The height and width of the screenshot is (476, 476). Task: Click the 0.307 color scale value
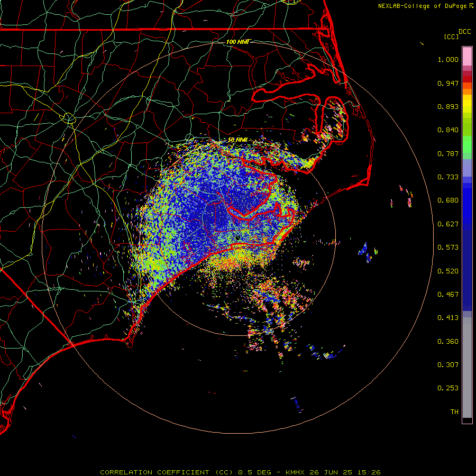(448, 364)
